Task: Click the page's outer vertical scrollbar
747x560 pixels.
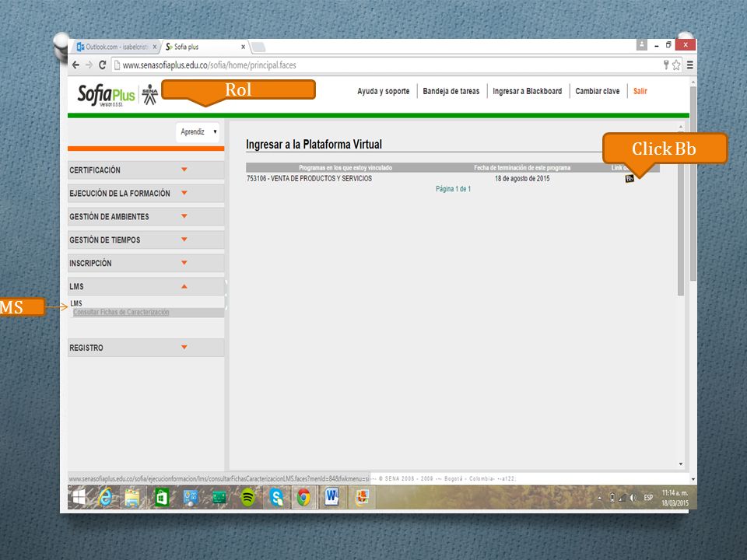Action: pos(693,184)
